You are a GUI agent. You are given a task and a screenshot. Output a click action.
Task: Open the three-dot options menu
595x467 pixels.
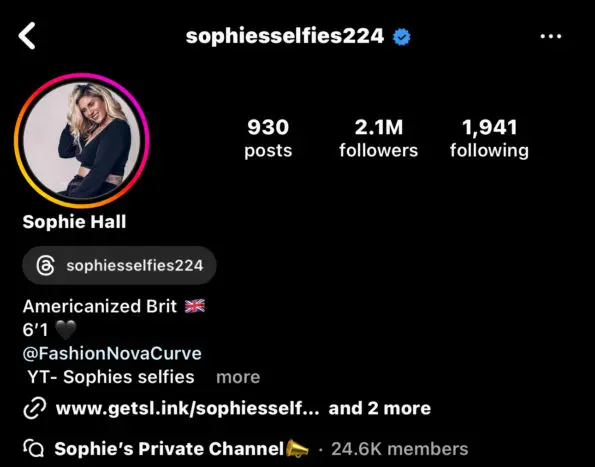[x=551, y=36]
